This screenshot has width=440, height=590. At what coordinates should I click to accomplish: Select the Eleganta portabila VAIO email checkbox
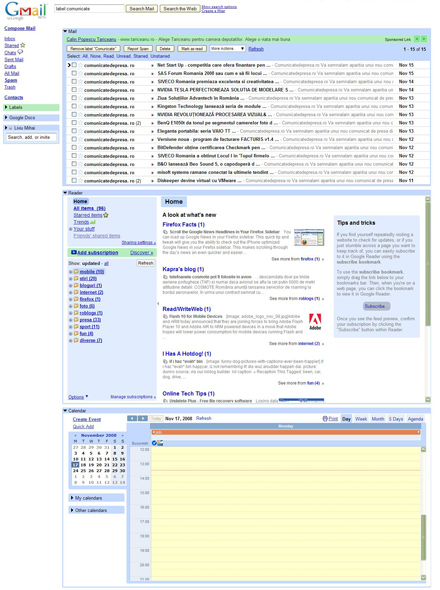point(74,131)
